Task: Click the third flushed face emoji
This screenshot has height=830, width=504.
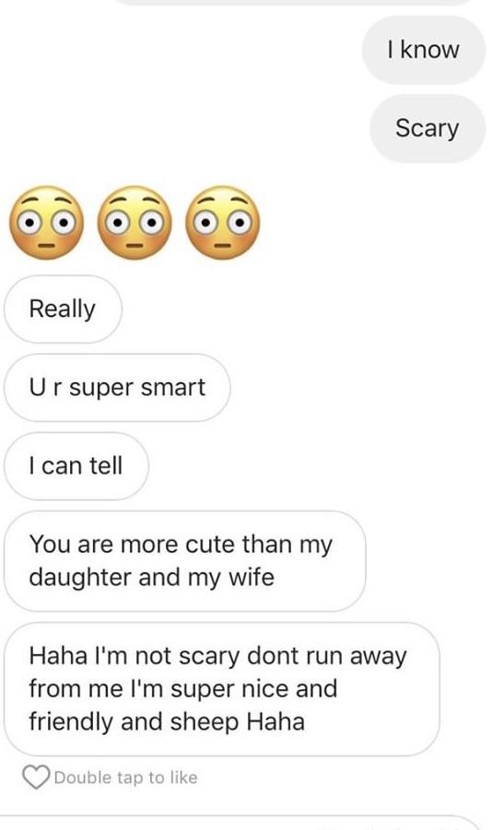Action: point(223,223)
